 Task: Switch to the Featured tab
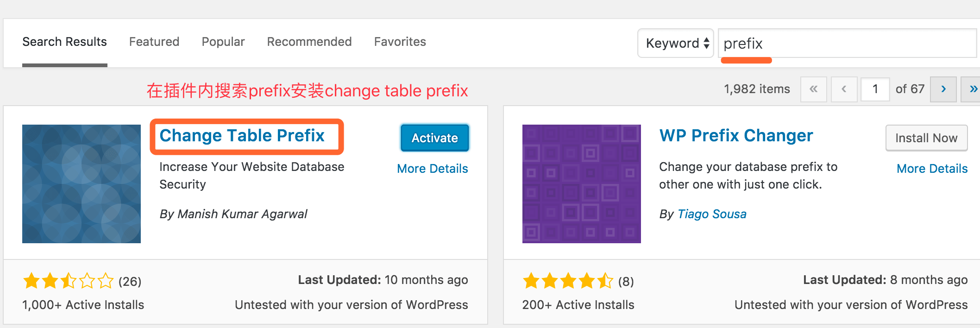154,42
